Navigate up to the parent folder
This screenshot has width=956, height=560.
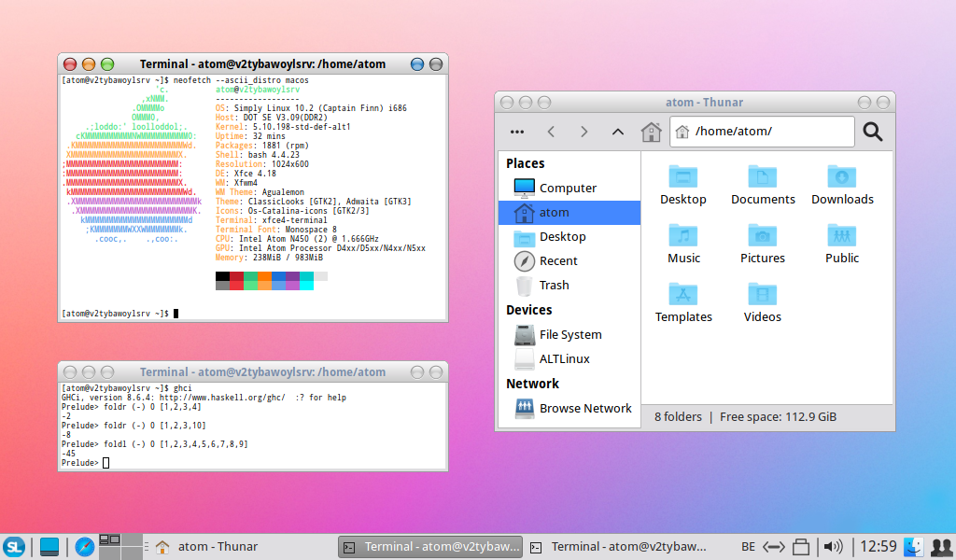[x=618, y=132]
